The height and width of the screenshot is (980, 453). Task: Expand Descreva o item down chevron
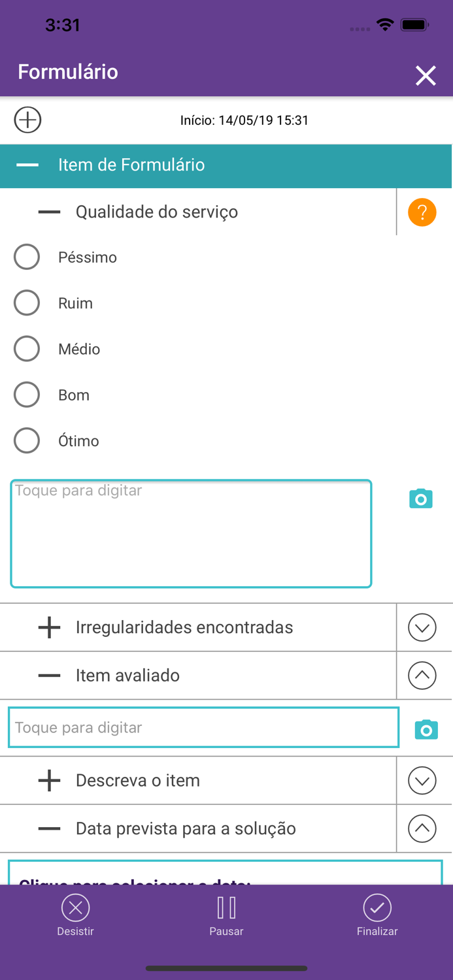click(x=422, y=781)
